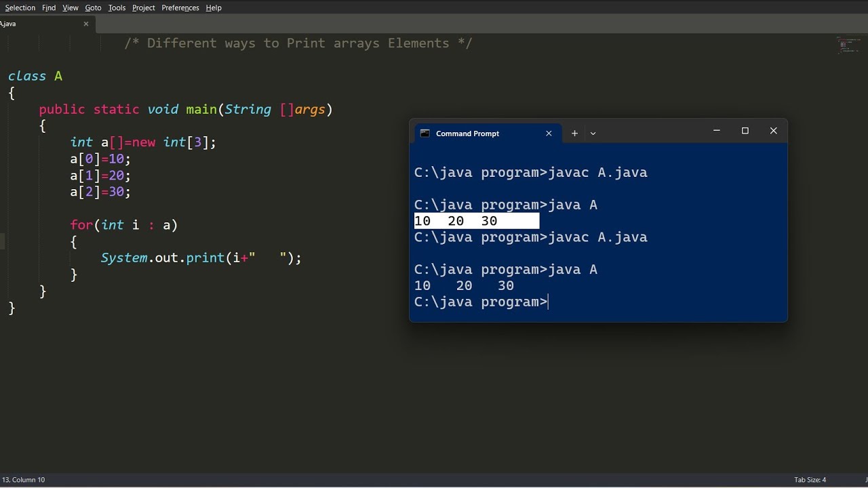Click the unhighlighted '10 20 30' output line
Image resolution: width=868 pixels, height=488 pixels.
click(x=465, y=286)
